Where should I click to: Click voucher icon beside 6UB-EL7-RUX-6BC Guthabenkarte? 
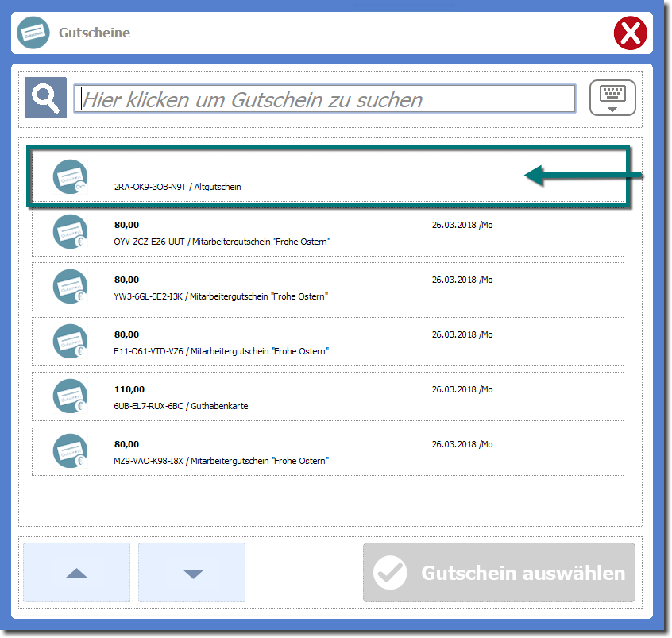[x=70, y=396]
